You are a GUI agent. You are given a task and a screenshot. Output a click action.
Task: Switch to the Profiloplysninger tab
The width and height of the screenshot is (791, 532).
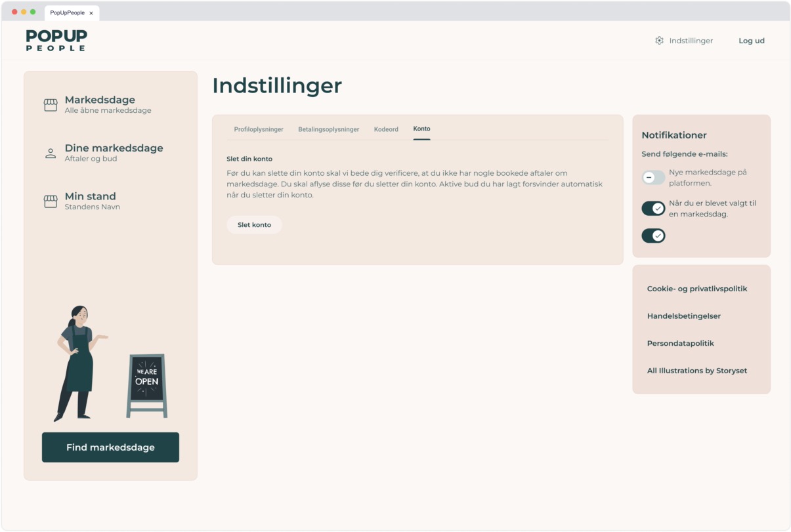tap(259, 129)
